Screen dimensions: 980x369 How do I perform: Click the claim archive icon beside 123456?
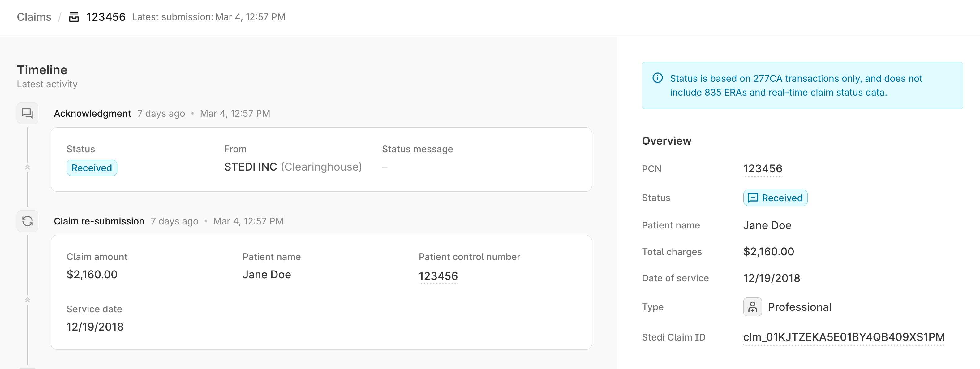click(x=74, y=17)
